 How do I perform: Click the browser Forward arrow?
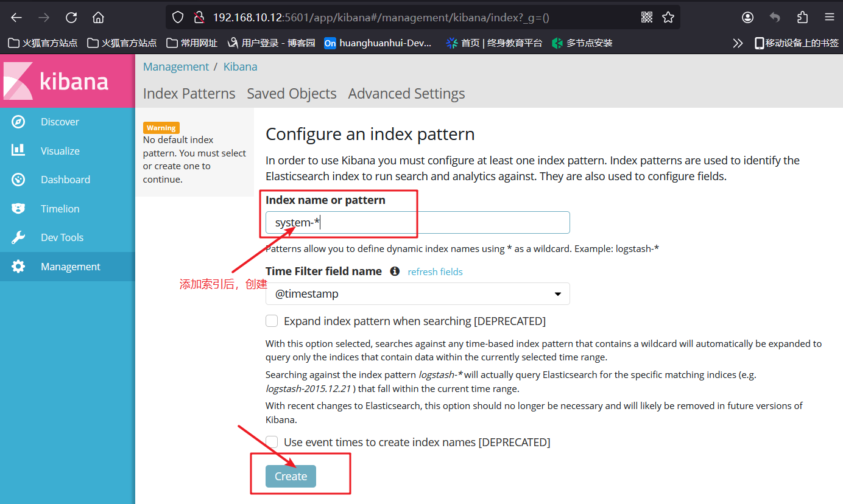44,18
